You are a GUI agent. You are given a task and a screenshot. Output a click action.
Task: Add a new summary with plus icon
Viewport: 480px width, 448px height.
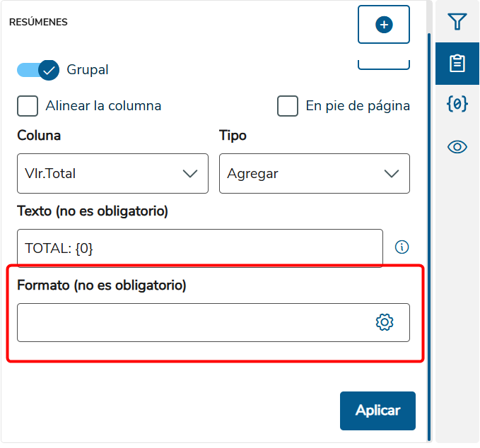click(384, 25)
